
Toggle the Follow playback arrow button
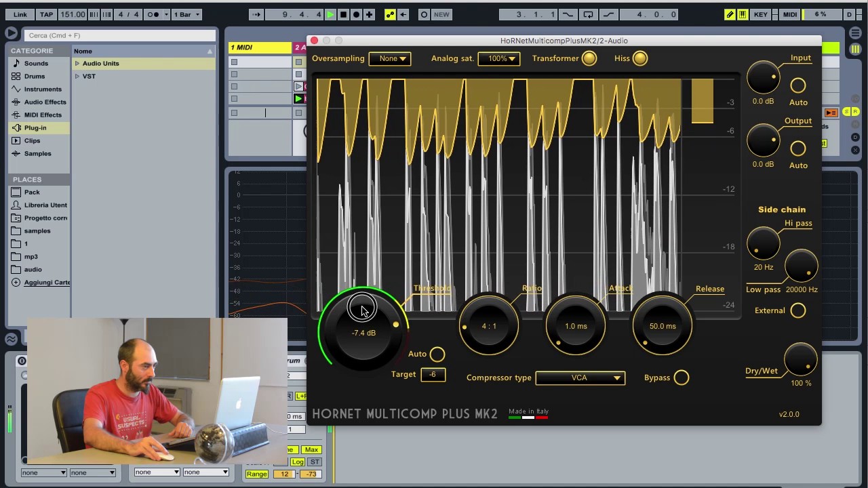[x=256, y=14]
